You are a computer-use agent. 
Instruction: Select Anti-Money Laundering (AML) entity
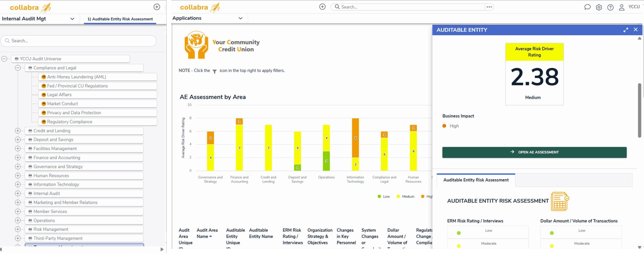click(76, 77)
